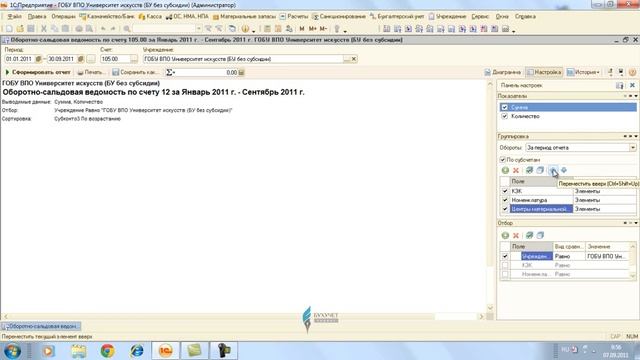Open the Файл menu
This screenshot has height=360, width=640.
(x=14, y=17)
